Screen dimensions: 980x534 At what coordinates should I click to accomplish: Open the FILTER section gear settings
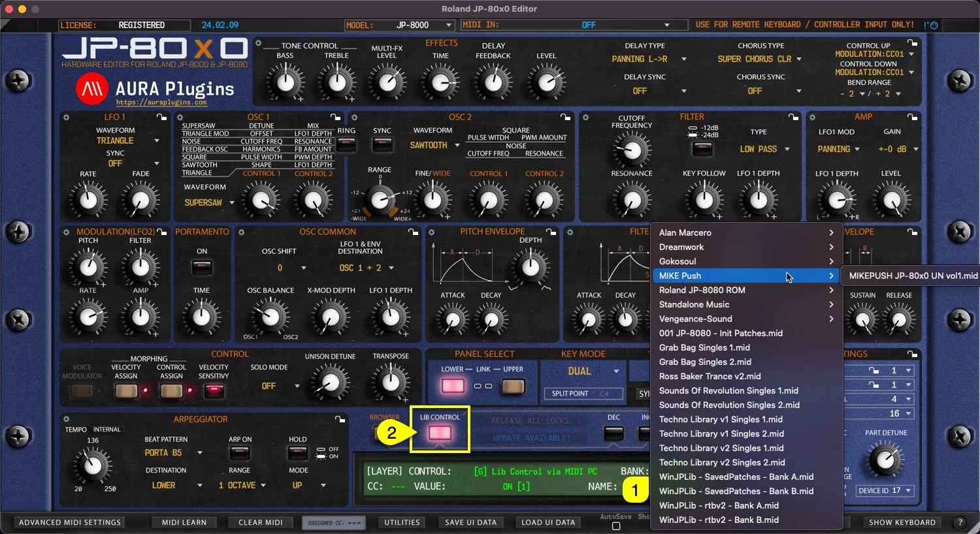point(585,118)
